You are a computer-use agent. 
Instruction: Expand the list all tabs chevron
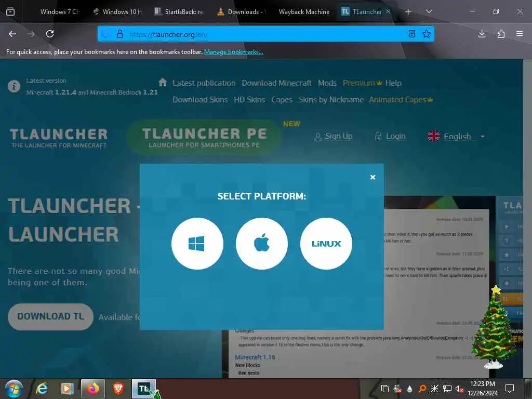pyautogui.click(x=429, y=12)
